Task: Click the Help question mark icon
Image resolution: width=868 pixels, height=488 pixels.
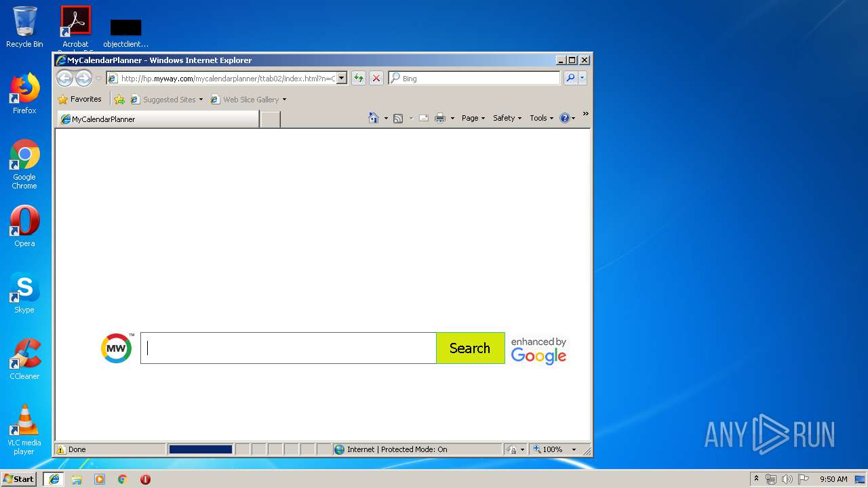Action: click(x=565, y=118)
